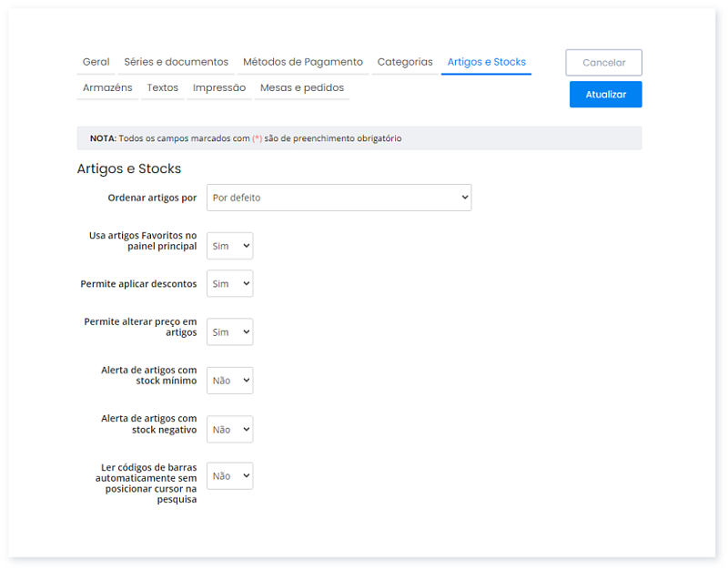Open the Armazéns tab

(107, 87)
